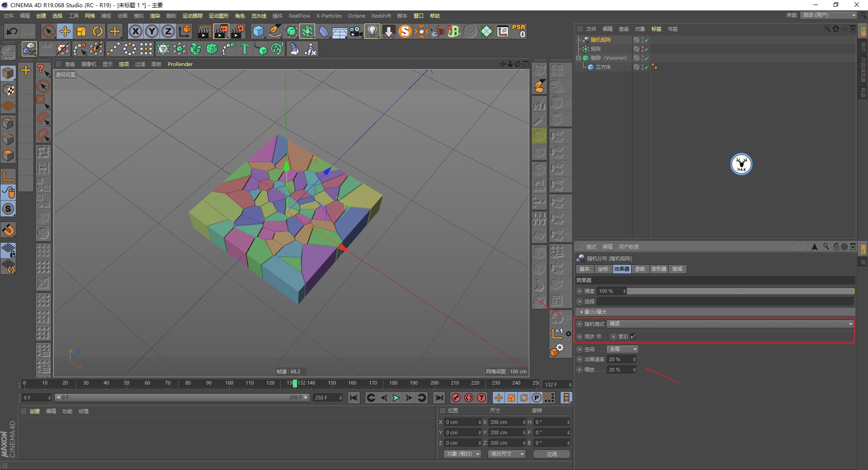Select the spline pen icon
The image size is (868, 470).
pos(274,31)
